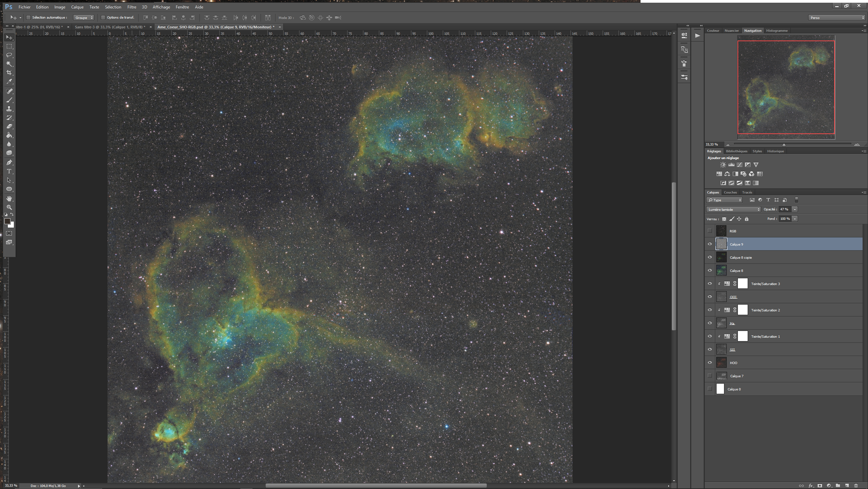Switch to the Historique tab
Image resolution: width=868 pixels, height=489 pixels.
(x=775, y=151)
